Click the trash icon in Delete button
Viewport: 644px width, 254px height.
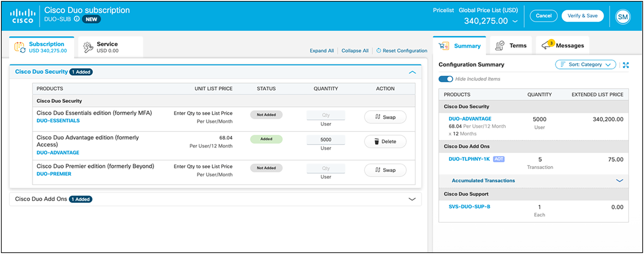(377, 142)
